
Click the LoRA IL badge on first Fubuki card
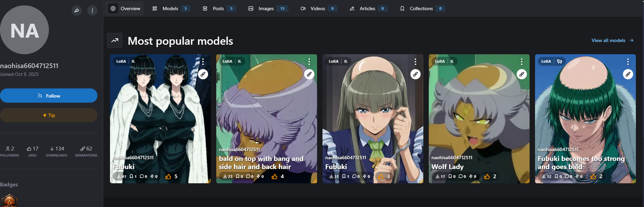coord(126,61)
